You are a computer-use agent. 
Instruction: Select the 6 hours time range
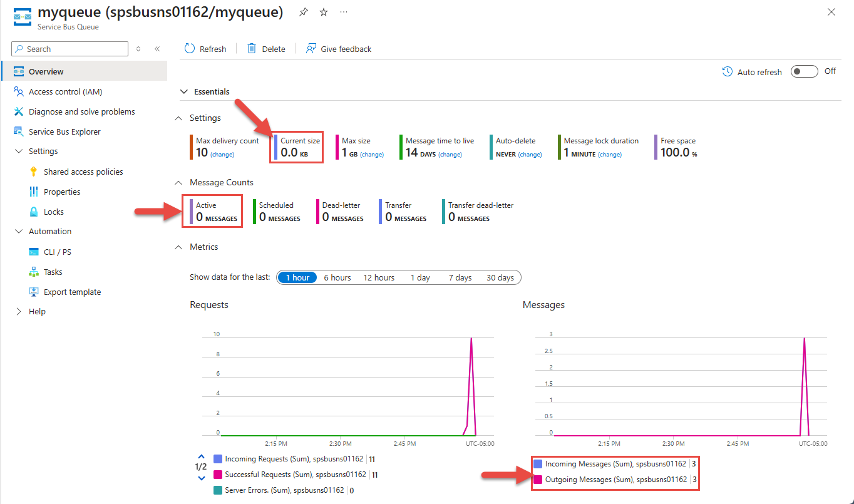(337, 277)
